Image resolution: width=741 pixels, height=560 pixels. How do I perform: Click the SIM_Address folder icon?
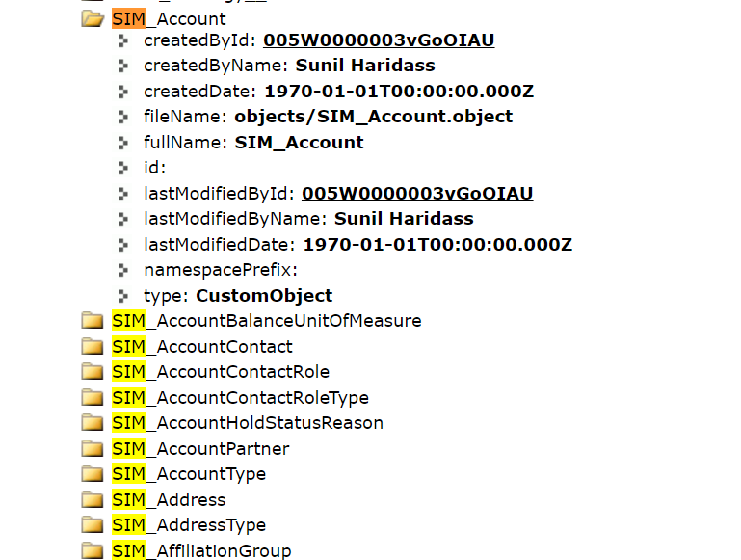click(93, 499)
